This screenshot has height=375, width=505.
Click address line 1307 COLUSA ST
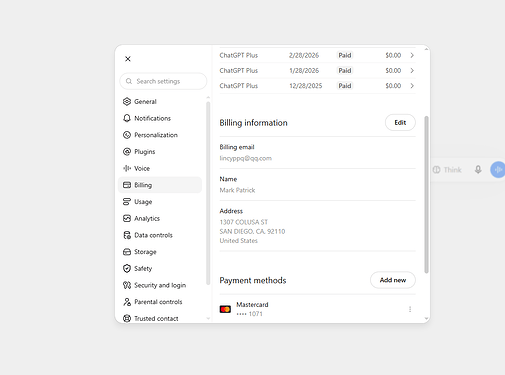[244, 222]
